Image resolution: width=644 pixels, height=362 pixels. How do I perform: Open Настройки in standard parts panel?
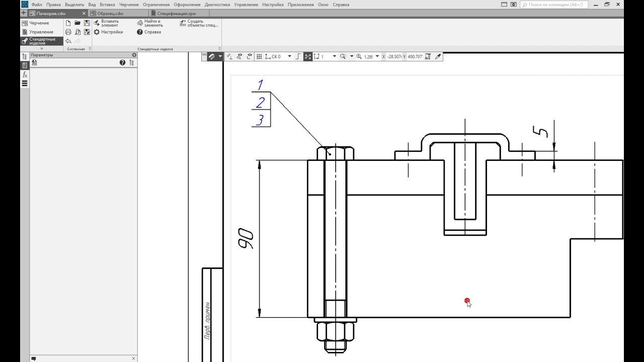(x=108, y=32)
